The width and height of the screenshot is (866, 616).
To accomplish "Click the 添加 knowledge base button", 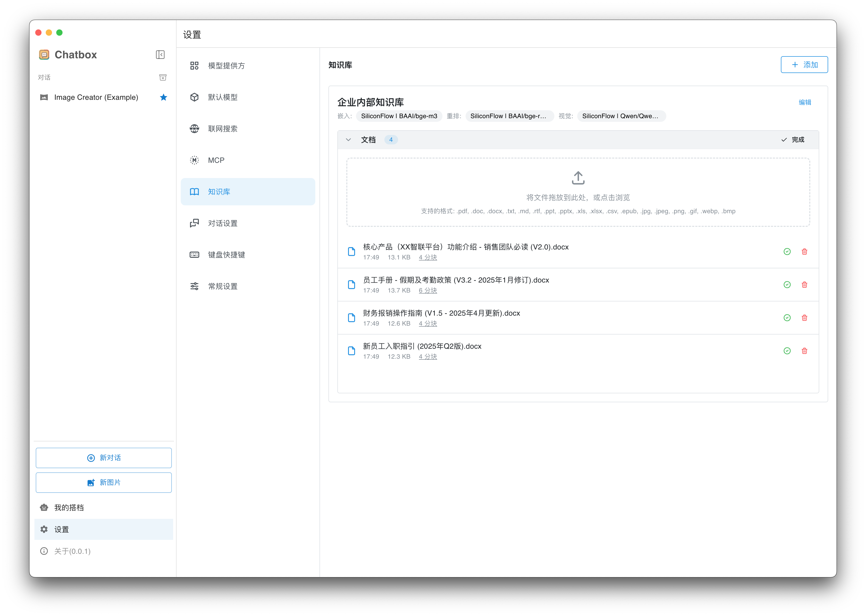I will 804,65.
